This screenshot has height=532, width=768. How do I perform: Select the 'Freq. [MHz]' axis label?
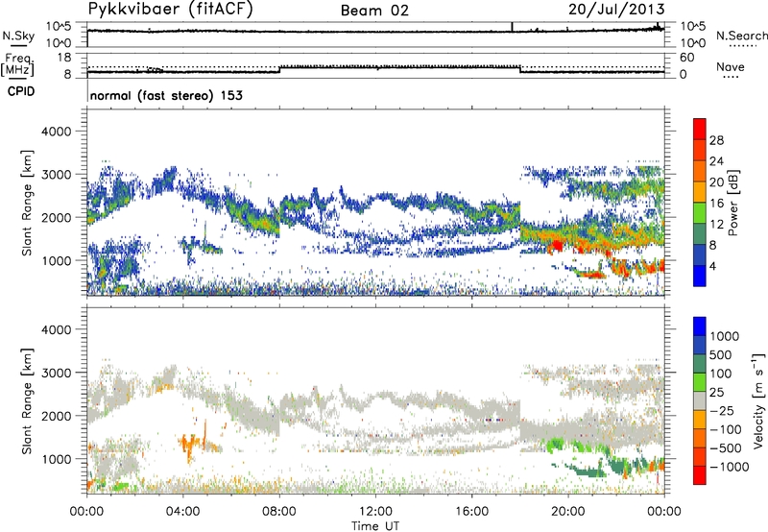pos(17,64)
